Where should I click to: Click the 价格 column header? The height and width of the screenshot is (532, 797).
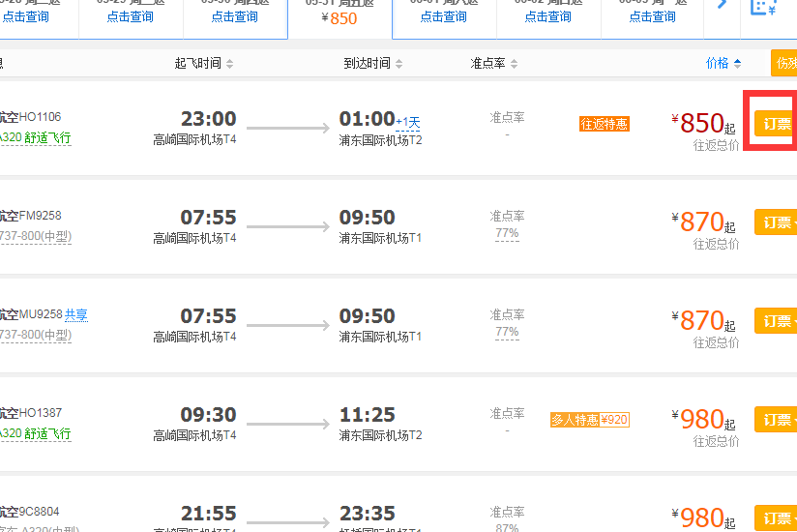tap(717, 64)
